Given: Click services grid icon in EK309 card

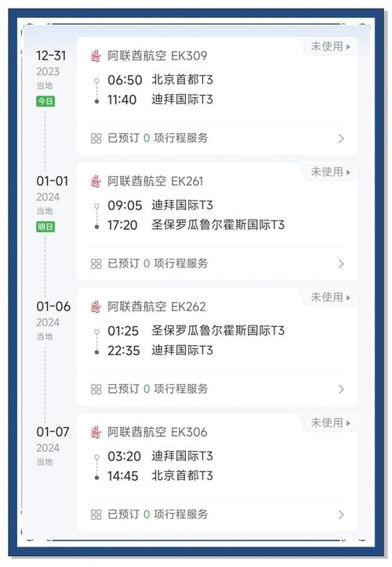Looking at the screenshot, I should point(96,139).
